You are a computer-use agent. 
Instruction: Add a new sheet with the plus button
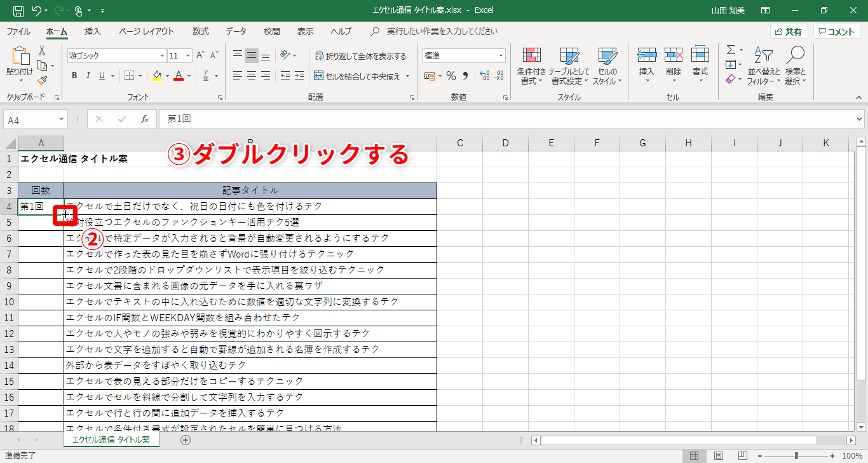pyautogui.click(x=186, y=439)
